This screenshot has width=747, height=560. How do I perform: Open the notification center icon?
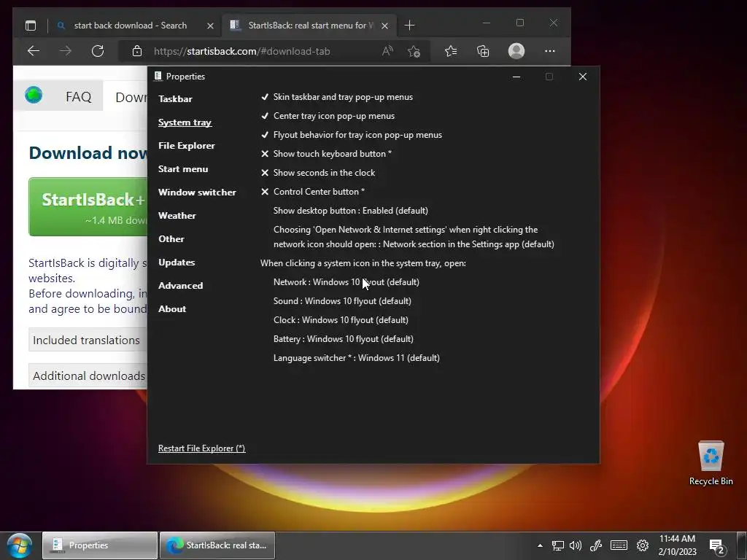click(717, 546)
